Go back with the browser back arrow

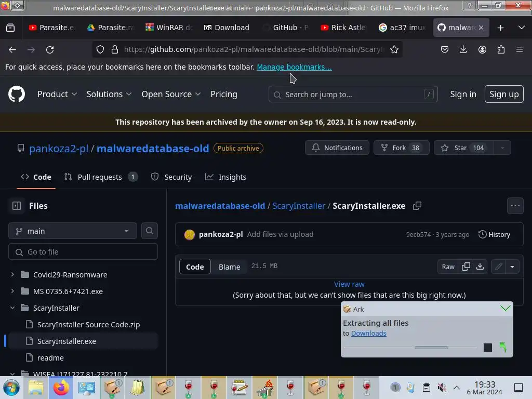tap(12, 49)
